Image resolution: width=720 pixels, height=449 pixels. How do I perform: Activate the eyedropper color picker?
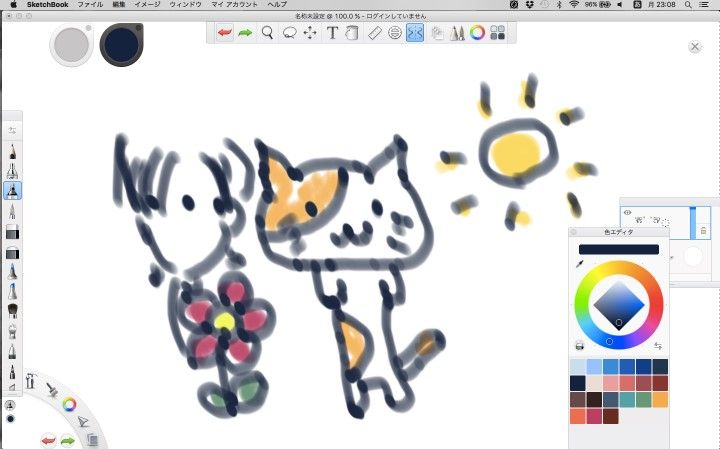point(580,264)
